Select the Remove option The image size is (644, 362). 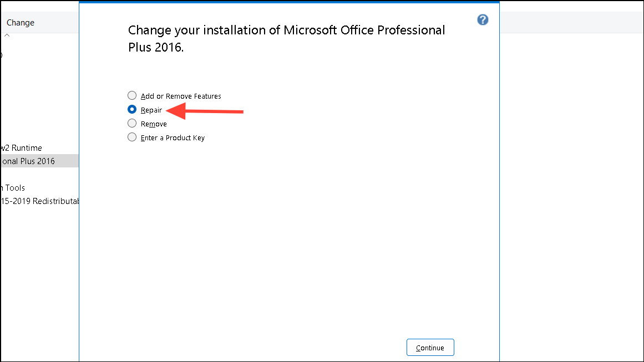(x=132, y=123)
